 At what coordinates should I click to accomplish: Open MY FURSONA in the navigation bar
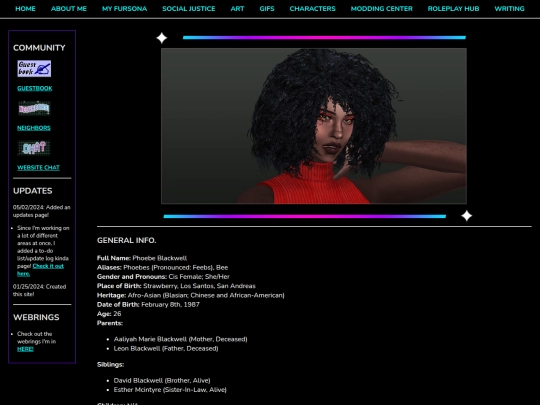(x=124, y=9)
